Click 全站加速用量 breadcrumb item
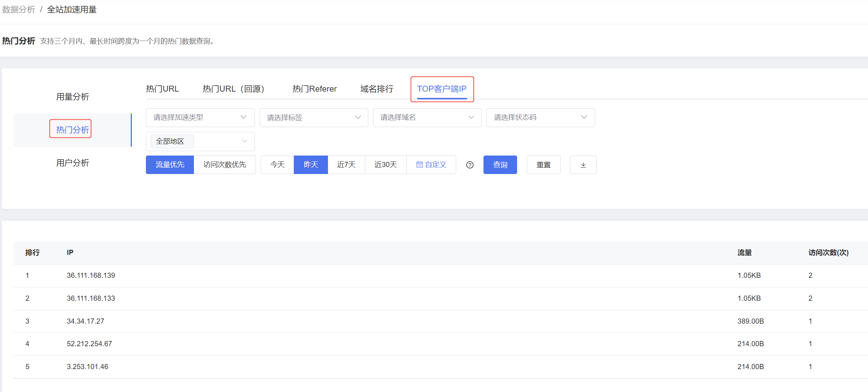Viewport: 868px width, 392px height. (x=72, y=10)
